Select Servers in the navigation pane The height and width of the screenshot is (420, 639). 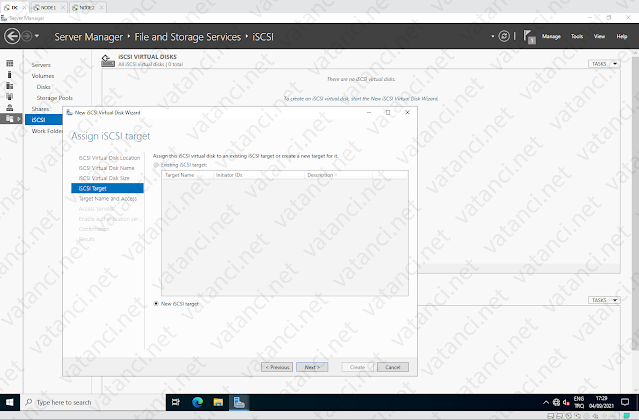(x=41, y=65)
